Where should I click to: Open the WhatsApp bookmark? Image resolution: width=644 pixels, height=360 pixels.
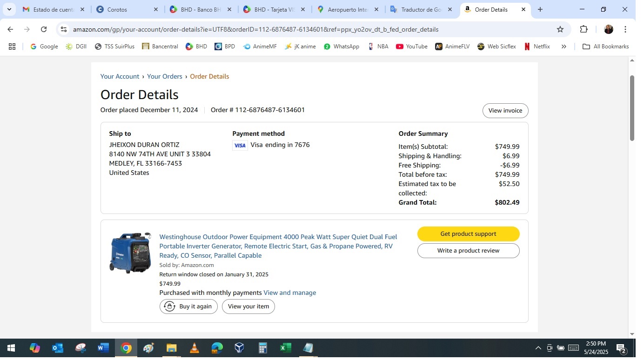(342, 47)
